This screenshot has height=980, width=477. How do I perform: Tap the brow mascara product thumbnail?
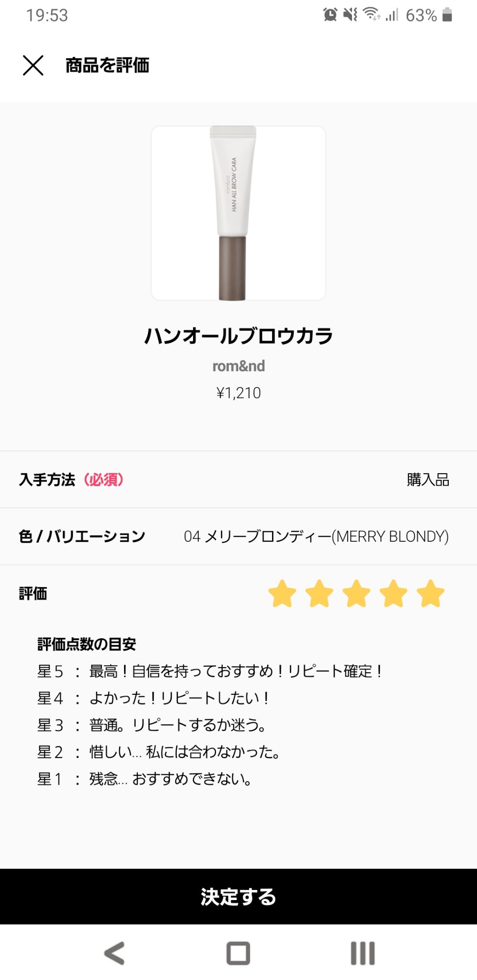(x=238, y=213)
